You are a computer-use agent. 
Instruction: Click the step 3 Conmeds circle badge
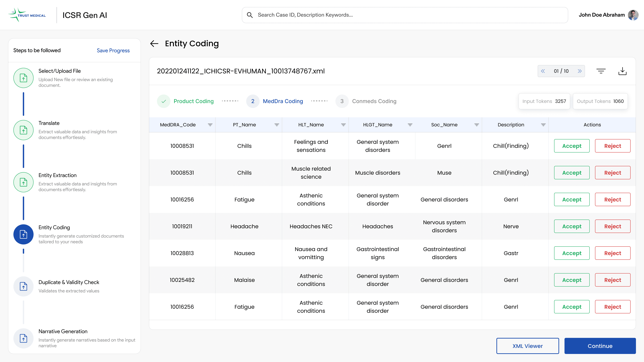coord(342,101)
